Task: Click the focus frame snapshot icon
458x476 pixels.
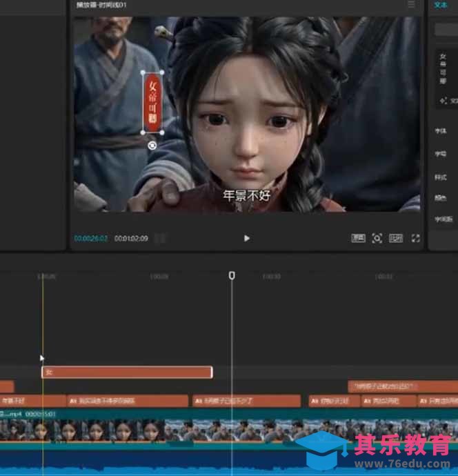Action: click(x=377, y=238)
